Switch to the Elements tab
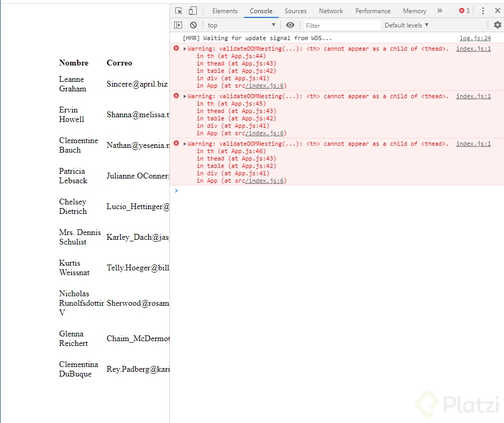Viewport: 504px width, 423px height. (x=225, y=11)
